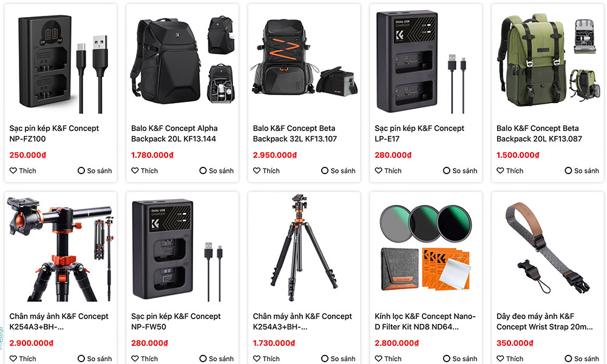Check So sánh on Alpha Backpack 20L
Screen dimensions: 607x364
[x=203, y=170]
